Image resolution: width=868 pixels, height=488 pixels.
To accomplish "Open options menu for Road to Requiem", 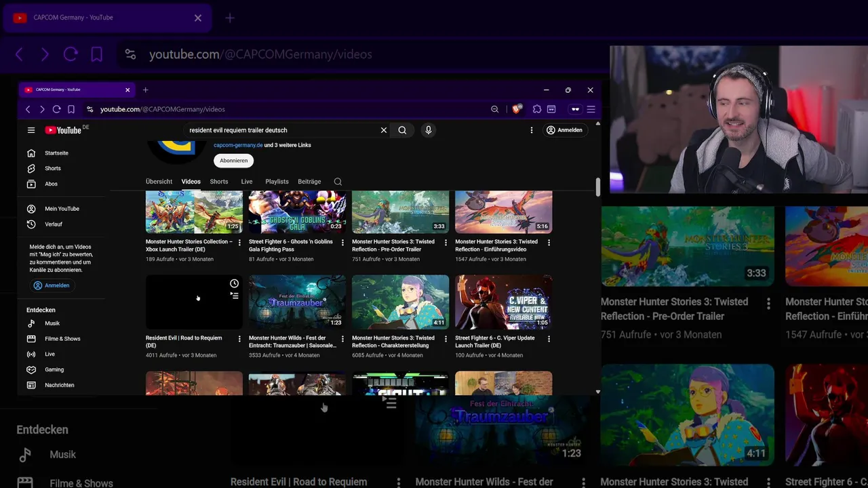I will tap(239, 339).
